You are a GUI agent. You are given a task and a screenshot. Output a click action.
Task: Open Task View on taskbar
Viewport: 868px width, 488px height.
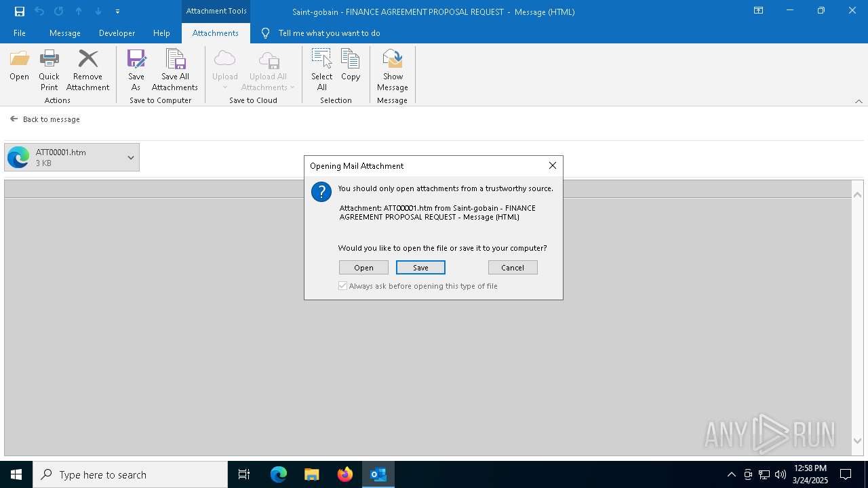point(244,474)
